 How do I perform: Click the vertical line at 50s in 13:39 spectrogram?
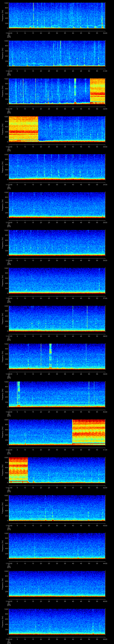pos(89,394)
